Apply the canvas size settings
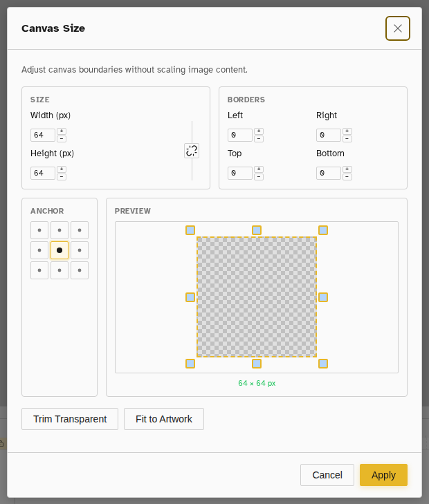This screenshot has width=429, height=504. point(383,475)
